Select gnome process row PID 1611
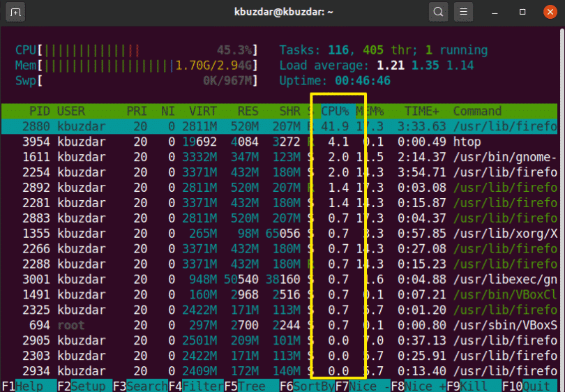The width and height of the screenshot is (565, 392). [279, 157]
